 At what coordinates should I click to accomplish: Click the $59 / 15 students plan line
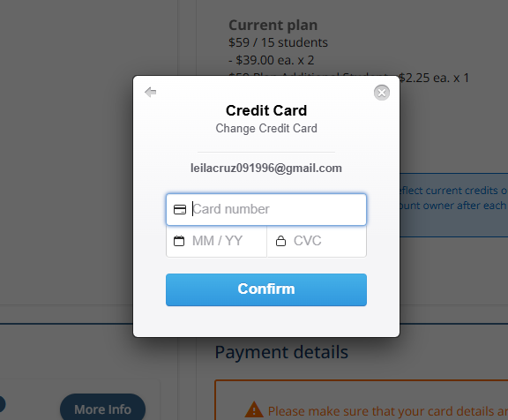(x=278, y=42)
